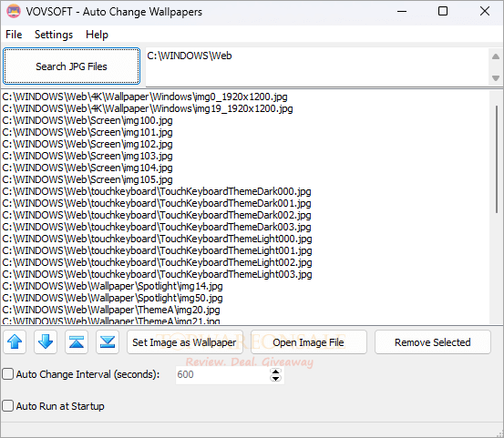The image size is (504, 438).
Task: Enable Auto Run at Startup checkbox
Action: [7, 406]
